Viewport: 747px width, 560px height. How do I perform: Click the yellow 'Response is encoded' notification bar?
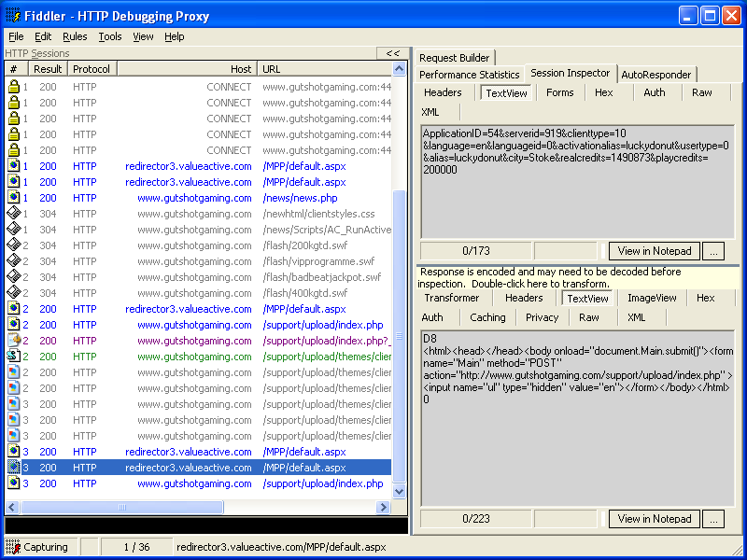click(578, 277)
